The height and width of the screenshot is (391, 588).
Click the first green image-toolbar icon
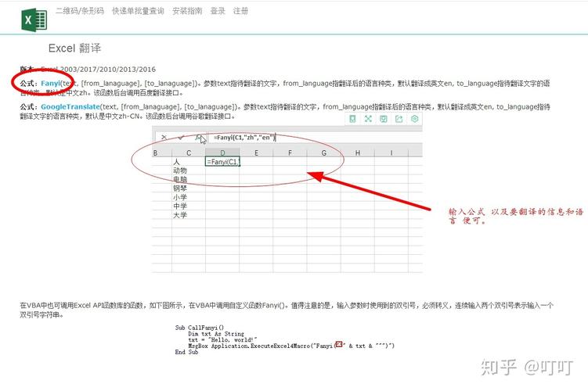352,119
